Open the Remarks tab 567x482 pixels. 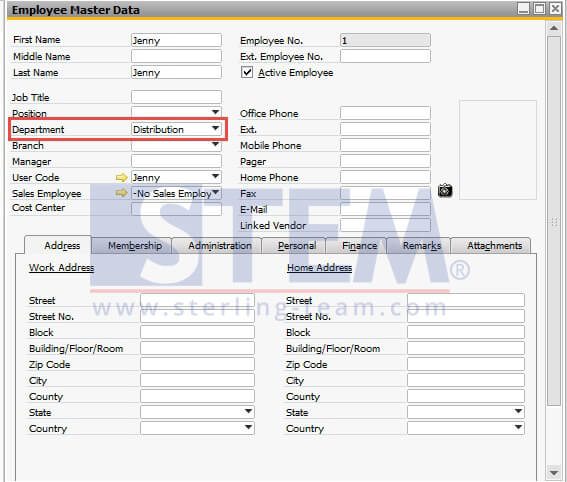click(419, 246)
